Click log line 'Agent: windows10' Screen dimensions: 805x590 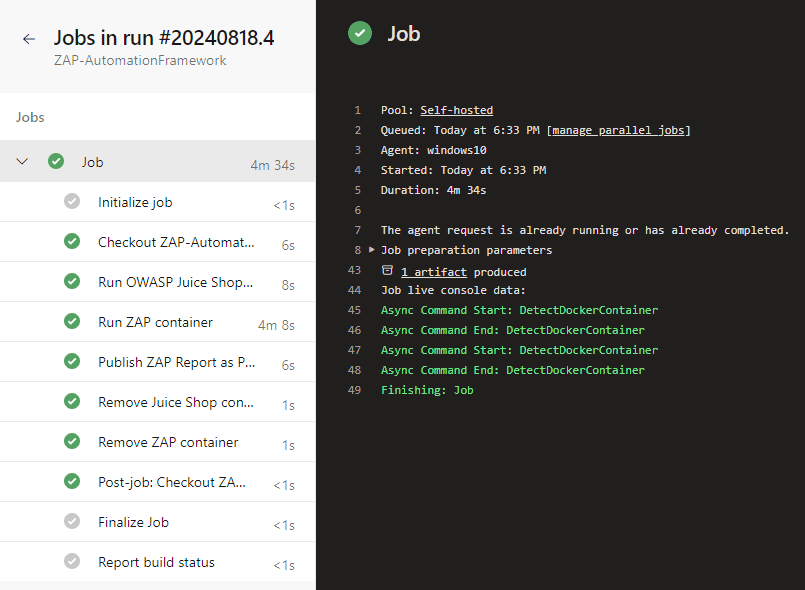433,150
